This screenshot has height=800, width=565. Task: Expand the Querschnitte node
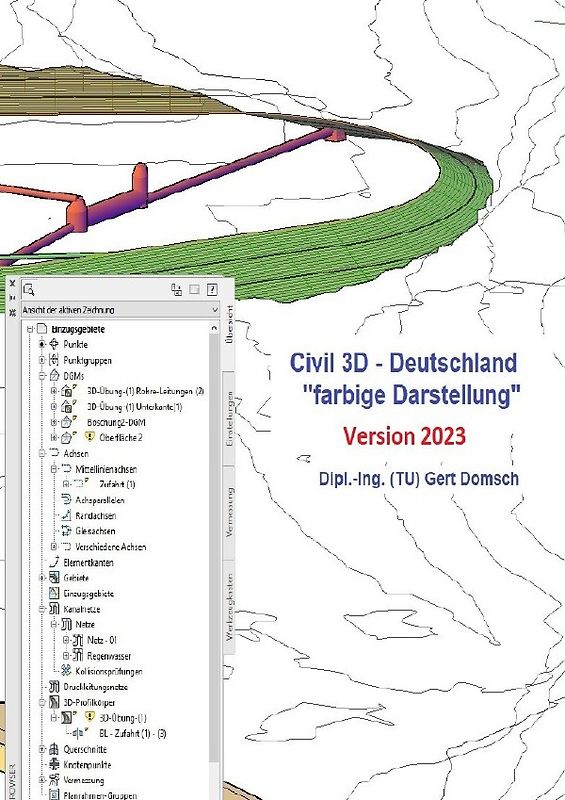click(42, 749)
